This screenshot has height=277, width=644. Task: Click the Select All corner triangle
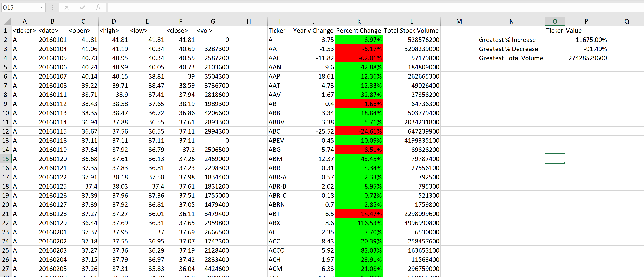(7, 21)
